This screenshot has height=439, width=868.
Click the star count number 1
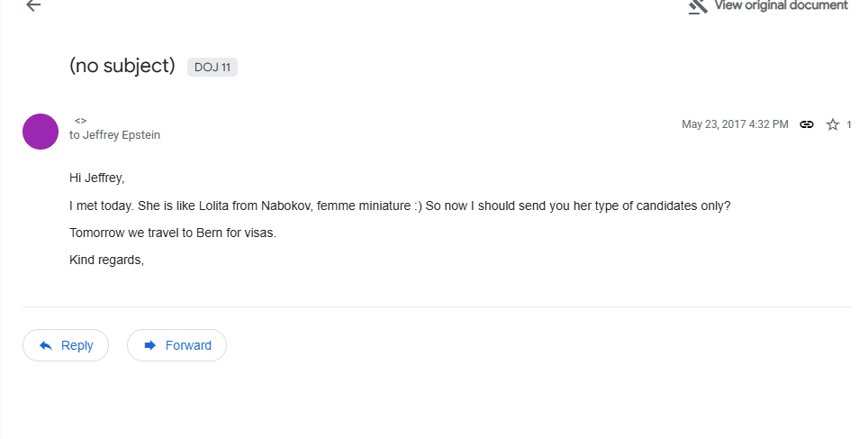pos(849,124)
